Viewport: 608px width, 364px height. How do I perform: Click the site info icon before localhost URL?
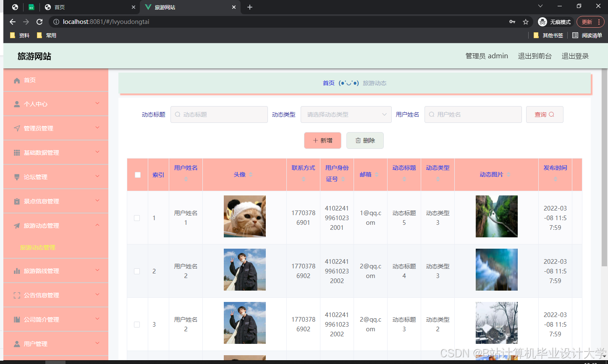click(x=56, y=22)
